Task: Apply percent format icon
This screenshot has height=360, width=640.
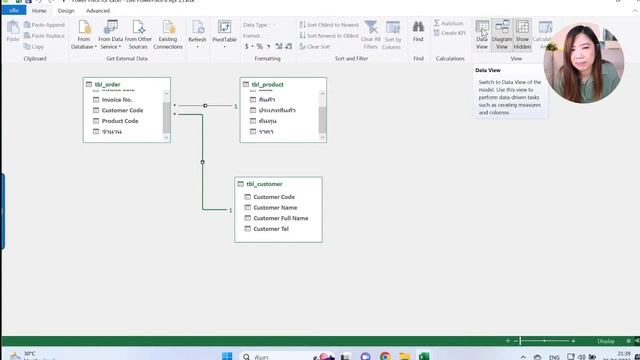Action: pos(260,47)
